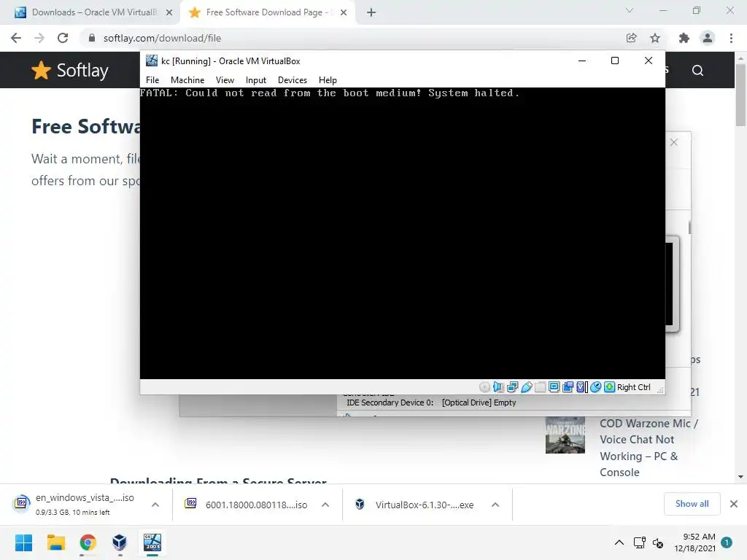The height and width of the screenshot is (560, 747).
Task: Click the Right Ctrl host key label
Action: click(x=634, y=387)
